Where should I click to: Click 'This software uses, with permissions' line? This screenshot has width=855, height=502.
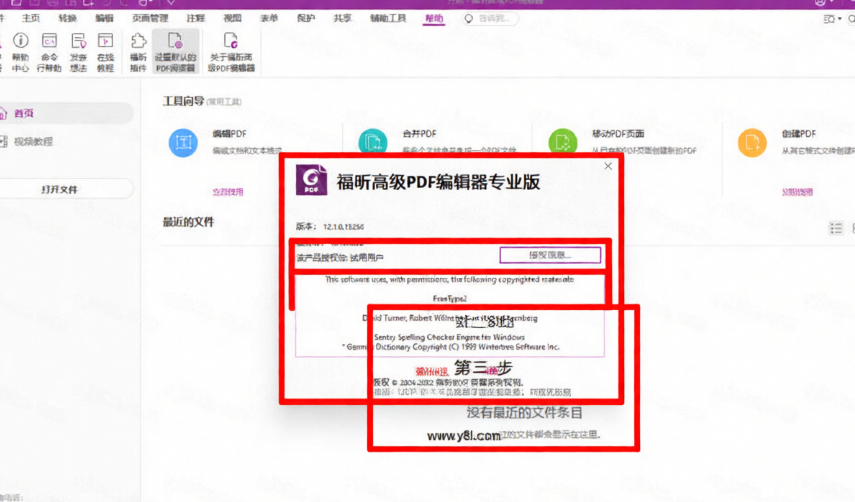point(449,279)
